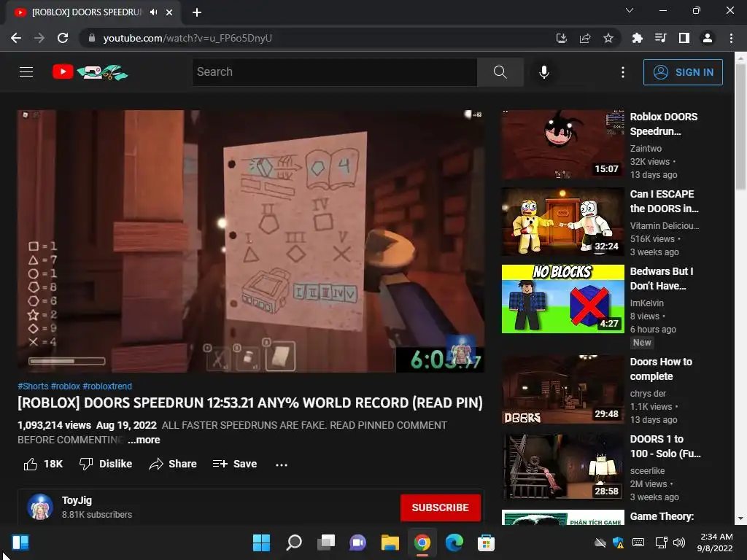Install app icon in address bar
Image resolution: width=747 pixels, height=560 pixels.
[x=562, y=38]
